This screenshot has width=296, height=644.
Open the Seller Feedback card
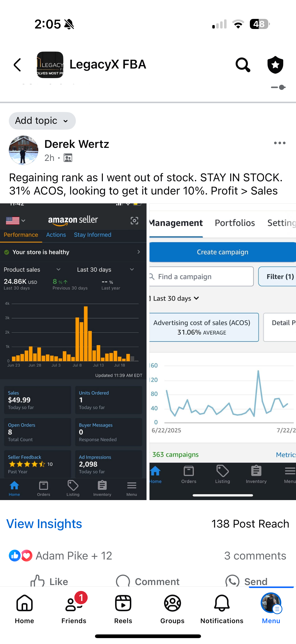tap(38, 464)
